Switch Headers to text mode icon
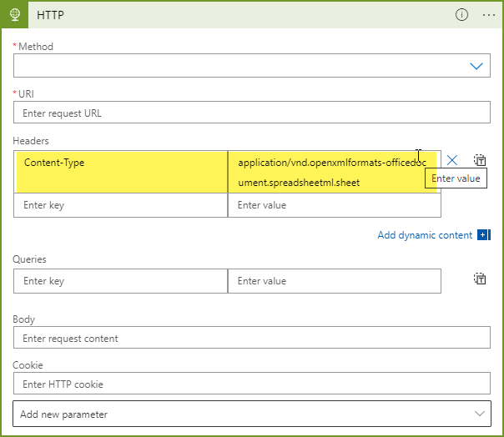The width and height of the screenshot is (504, 437). pos(480,160)
